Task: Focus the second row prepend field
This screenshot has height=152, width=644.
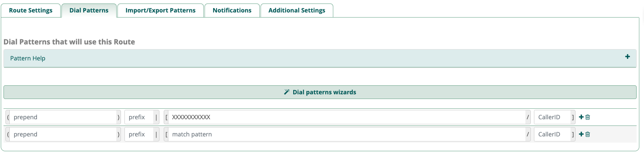Action: click(63, 134)
